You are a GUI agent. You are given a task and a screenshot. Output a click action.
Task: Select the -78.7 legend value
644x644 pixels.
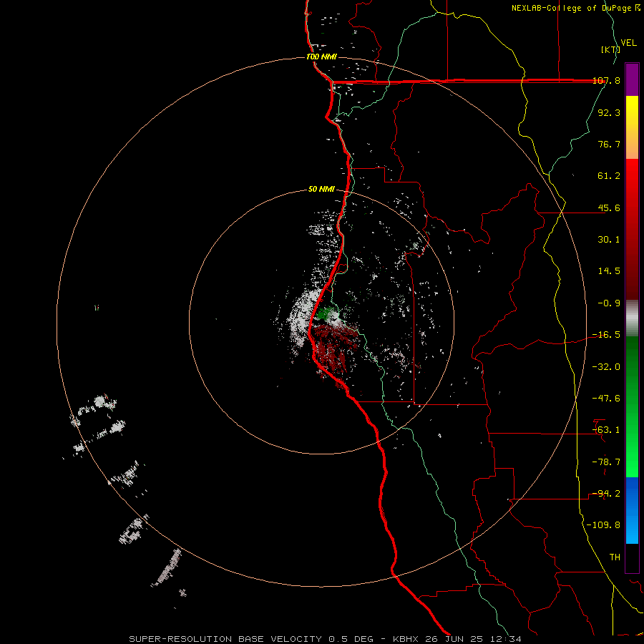pos(607,462)
